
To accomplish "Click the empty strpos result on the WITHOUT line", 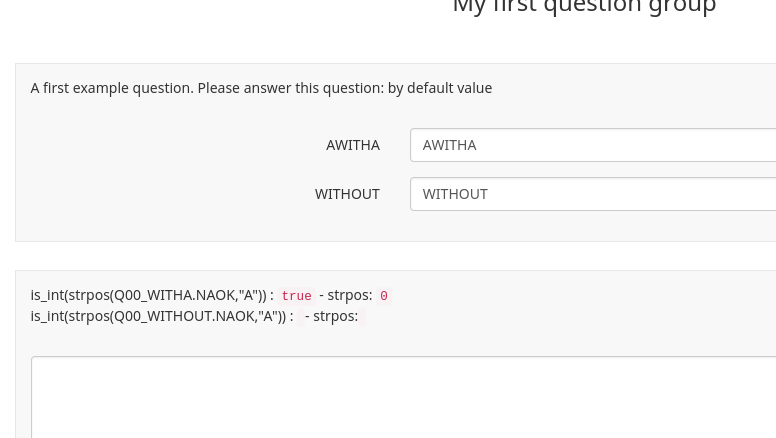I will [x=363, y=317].
